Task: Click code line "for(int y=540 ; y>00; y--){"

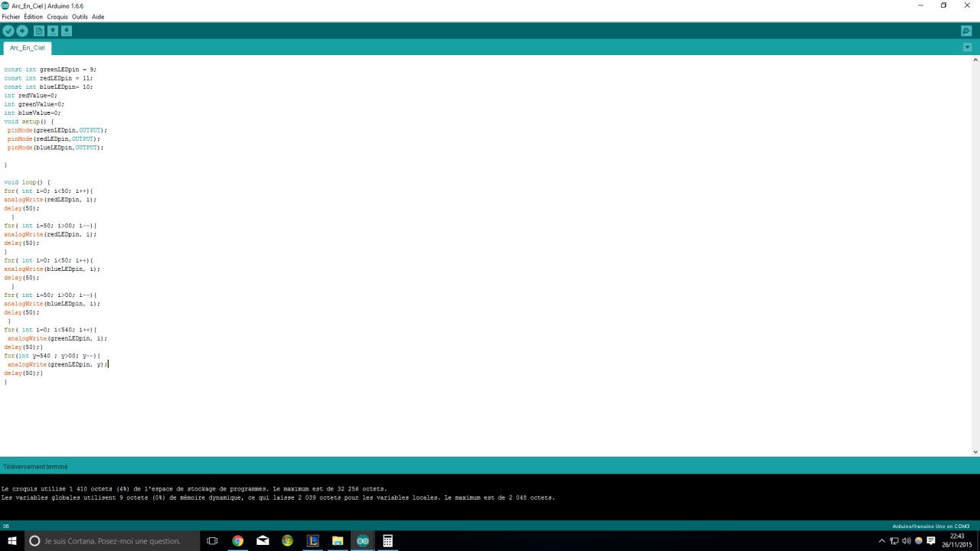Action: coord(52,356)
